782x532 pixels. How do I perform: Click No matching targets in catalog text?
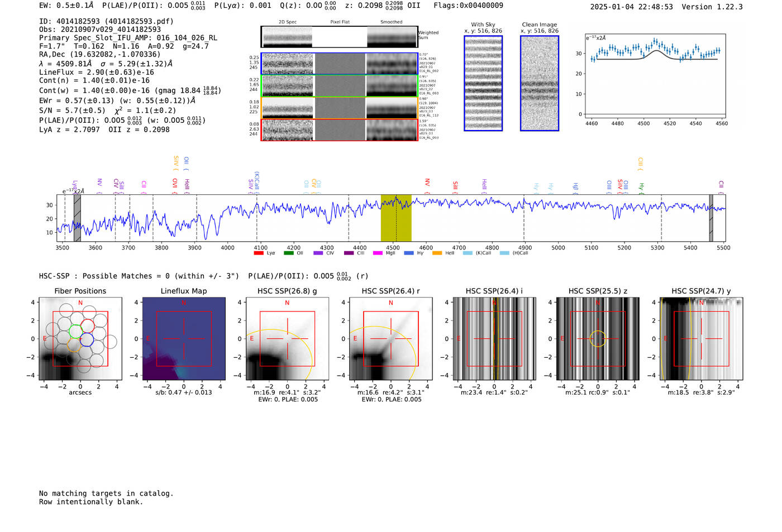coord(106,493)
